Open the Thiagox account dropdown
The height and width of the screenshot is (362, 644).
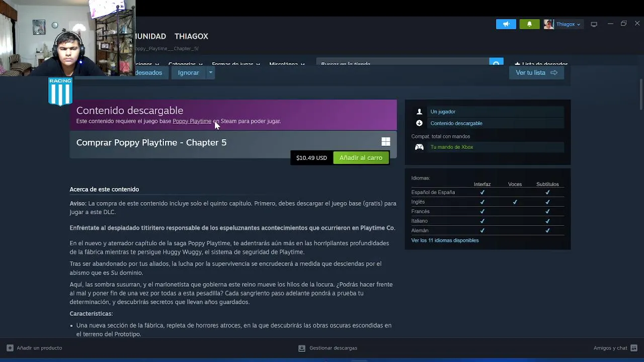coord(568,24)
